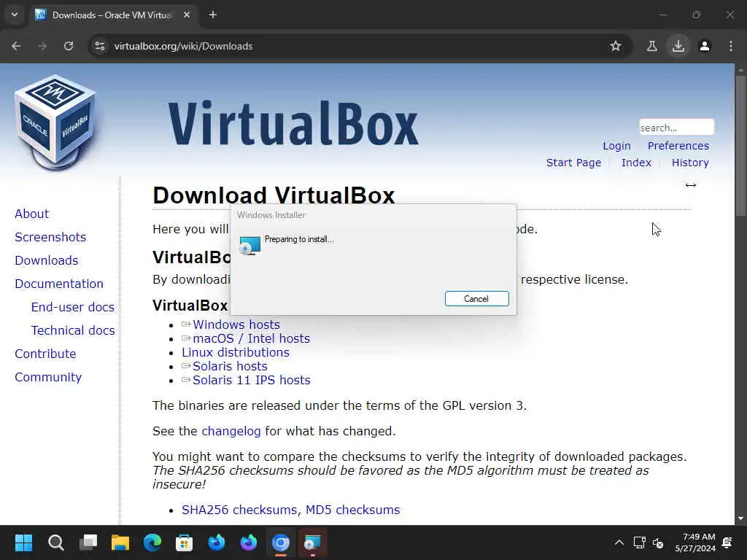Select the Downloads – Oracle VM VirtualBox tab
Image resolution: width=747 pixels, height=560 pixels.
coord(113,15)
